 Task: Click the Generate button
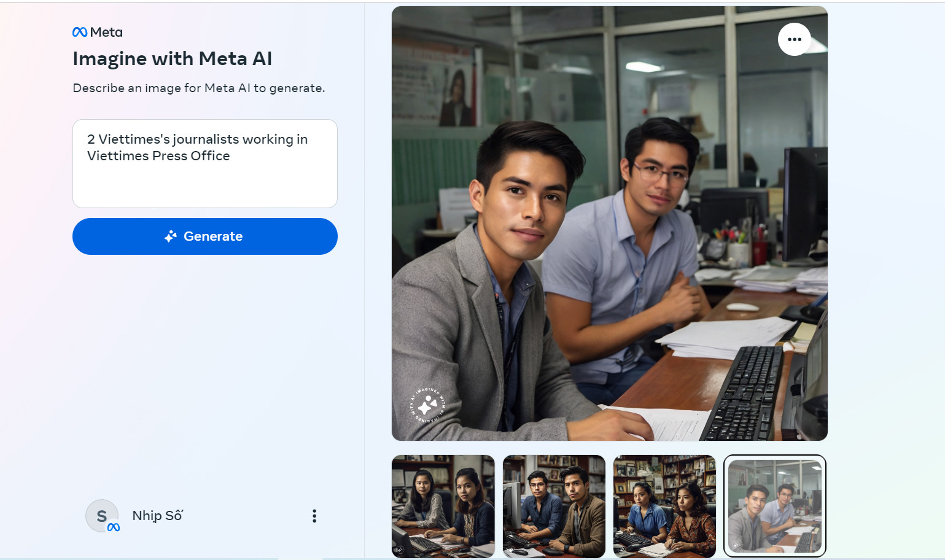coord(205,236)
